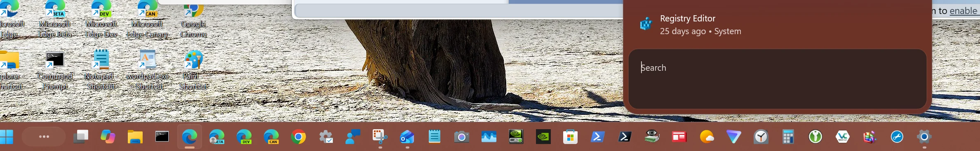Open Command Prompt taskbar icon
980x151 pixels.
click(x=162, y=137)
